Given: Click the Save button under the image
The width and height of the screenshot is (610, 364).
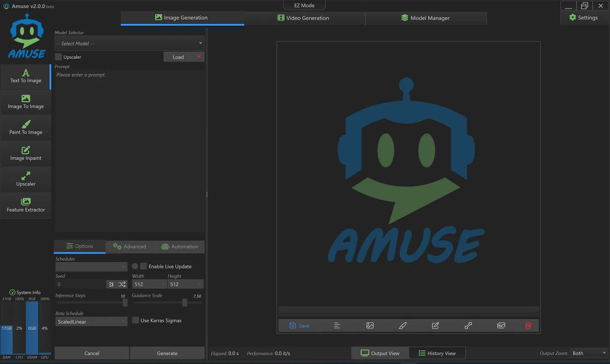Looking at the screenshot, I should point(299,325).
